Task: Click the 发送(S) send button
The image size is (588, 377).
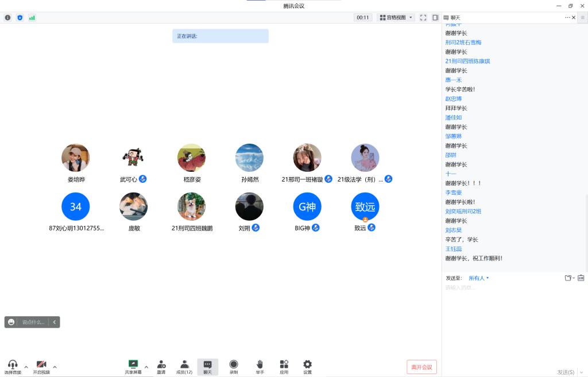Action: coord(566,372)
